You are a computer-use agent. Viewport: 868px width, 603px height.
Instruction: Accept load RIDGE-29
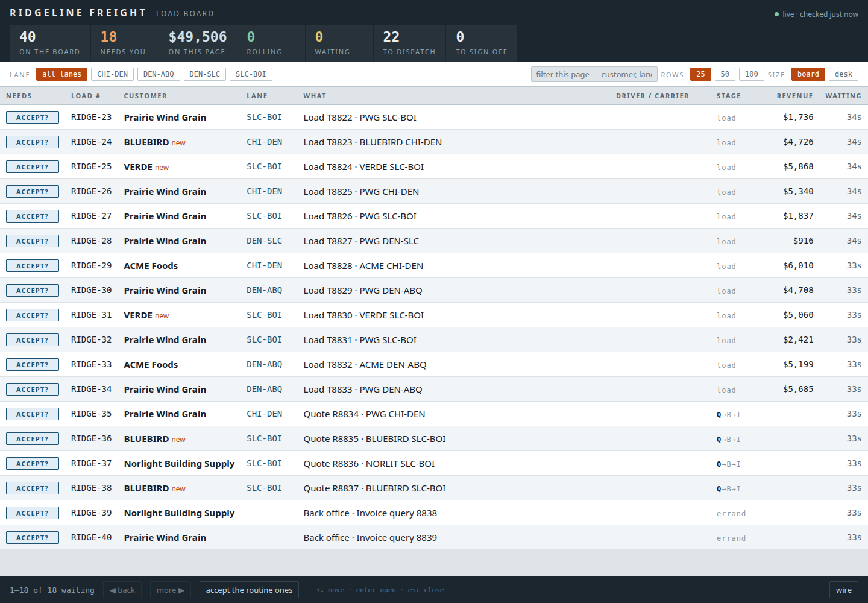(33, 266)
